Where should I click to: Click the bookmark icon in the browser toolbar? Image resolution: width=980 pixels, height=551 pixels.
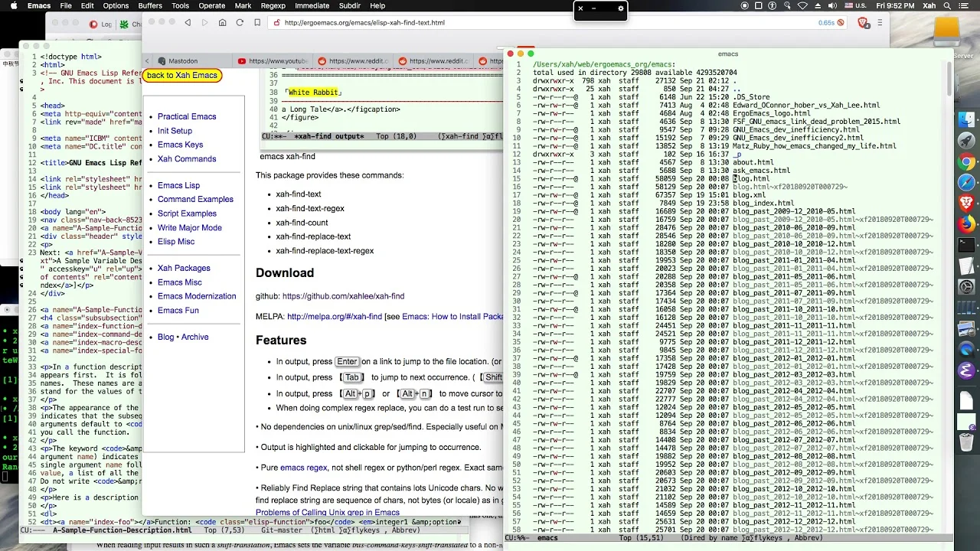257,23
